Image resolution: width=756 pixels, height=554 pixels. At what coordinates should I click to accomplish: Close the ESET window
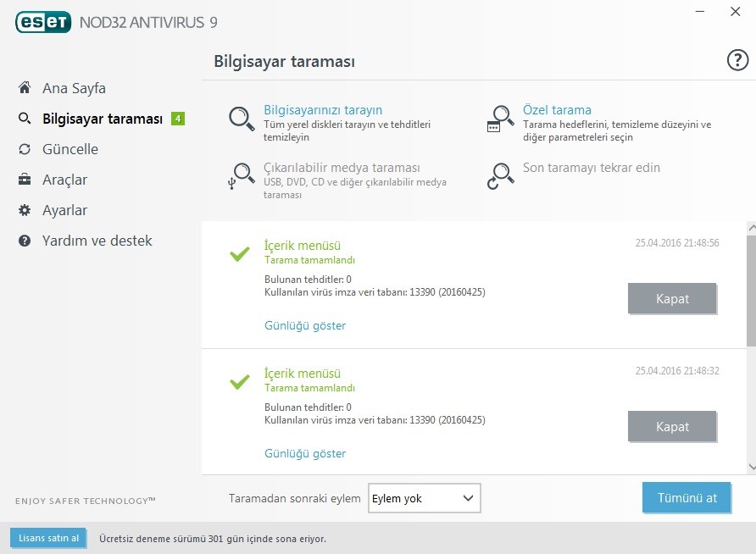736,11
